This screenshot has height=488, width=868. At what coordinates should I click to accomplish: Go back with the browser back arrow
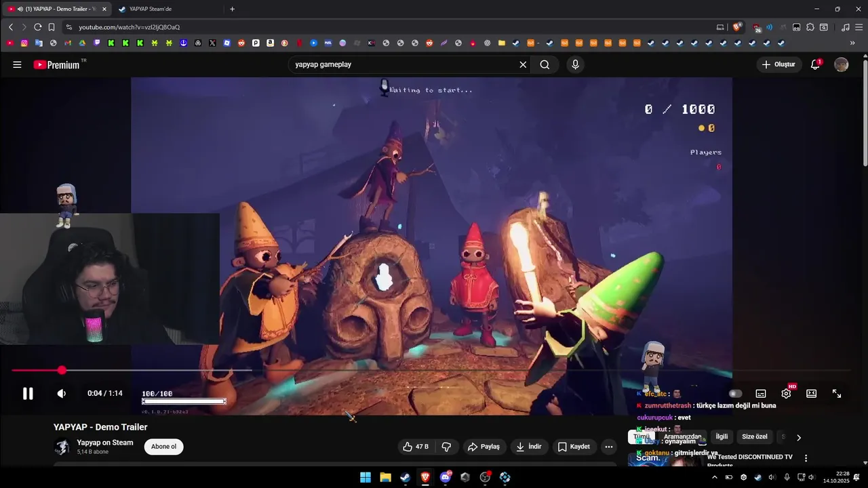tap(11, 27)
